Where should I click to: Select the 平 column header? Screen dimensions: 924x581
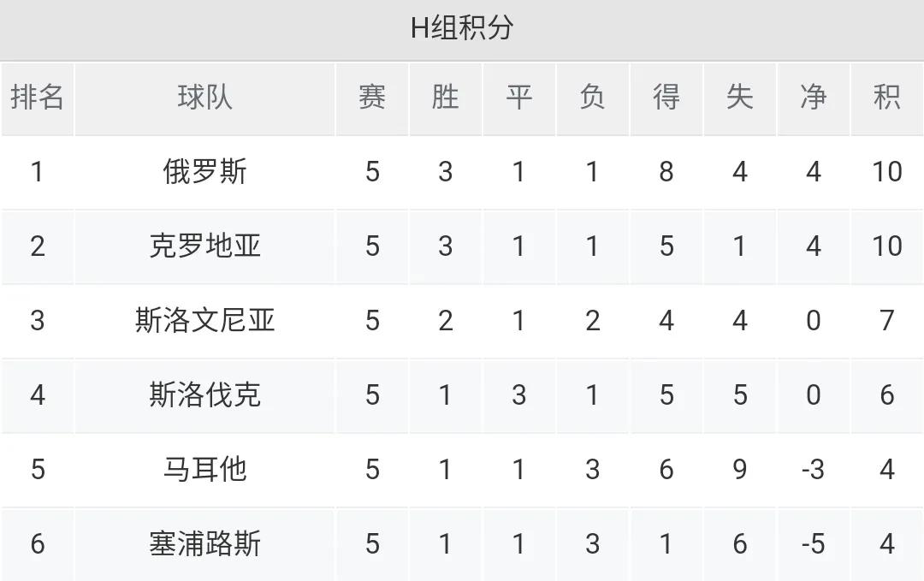(x=518, y=98)
